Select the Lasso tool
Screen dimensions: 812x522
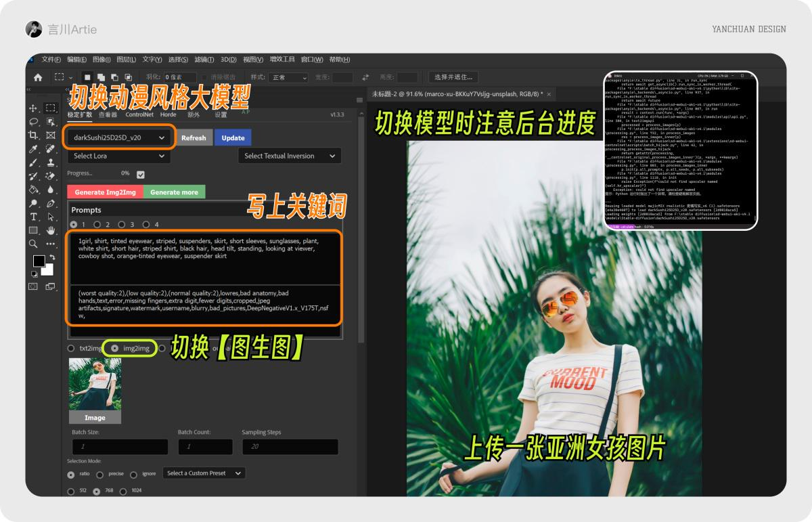click(35, 121)
